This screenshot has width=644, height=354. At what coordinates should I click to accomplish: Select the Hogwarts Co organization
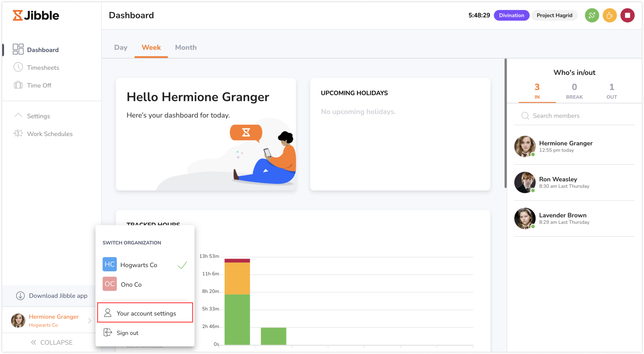tap(139, 265)
